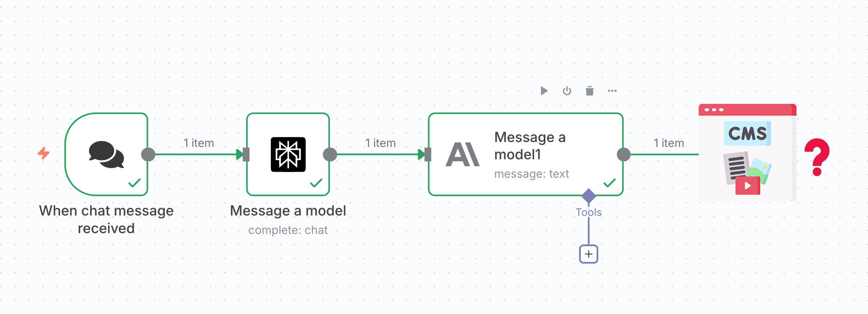Image resolution: width=868 pixels, height=314 pixels.
Task: Click the Perplexity node's output connector
Action: tap(330, 154)
